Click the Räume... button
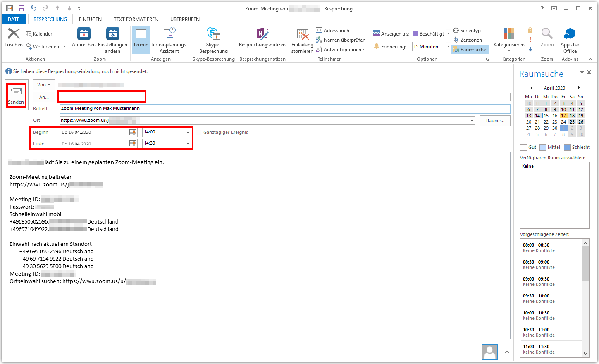Screen dimensions: 599x364 495,121
